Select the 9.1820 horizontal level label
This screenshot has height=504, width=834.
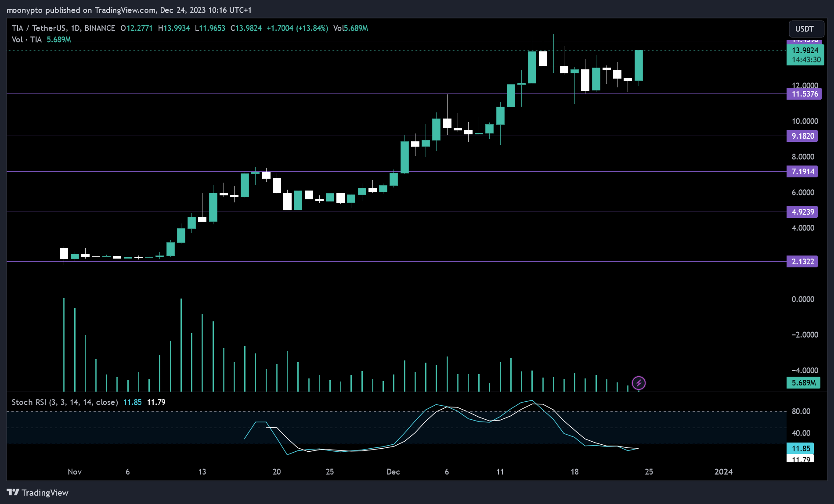click(802, 136)
